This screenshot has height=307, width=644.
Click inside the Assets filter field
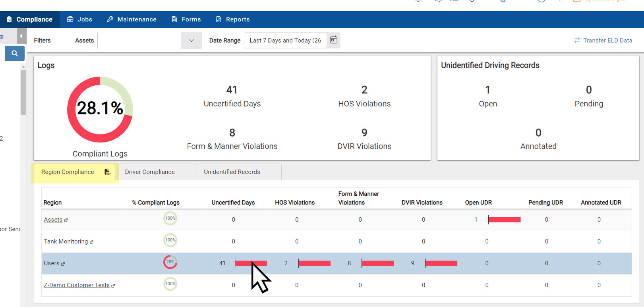tap(139, 41)
